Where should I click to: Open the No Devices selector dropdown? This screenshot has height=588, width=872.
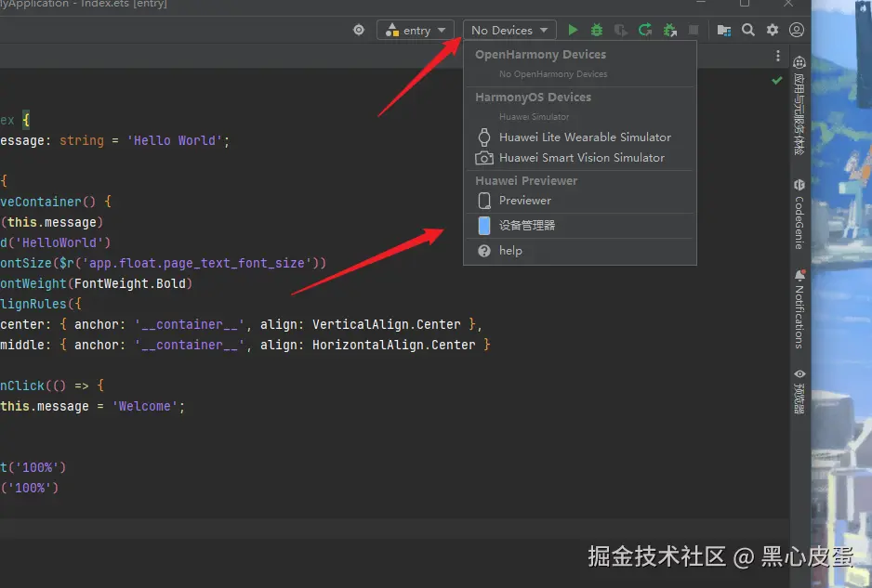(509, 30)
